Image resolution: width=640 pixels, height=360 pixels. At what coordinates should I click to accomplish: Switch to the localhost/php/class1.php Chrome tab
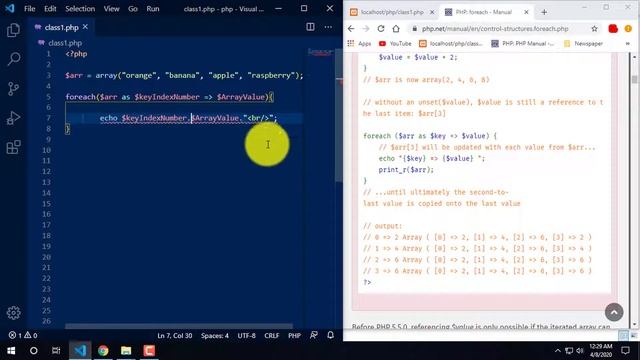click(x=392, y=12)
